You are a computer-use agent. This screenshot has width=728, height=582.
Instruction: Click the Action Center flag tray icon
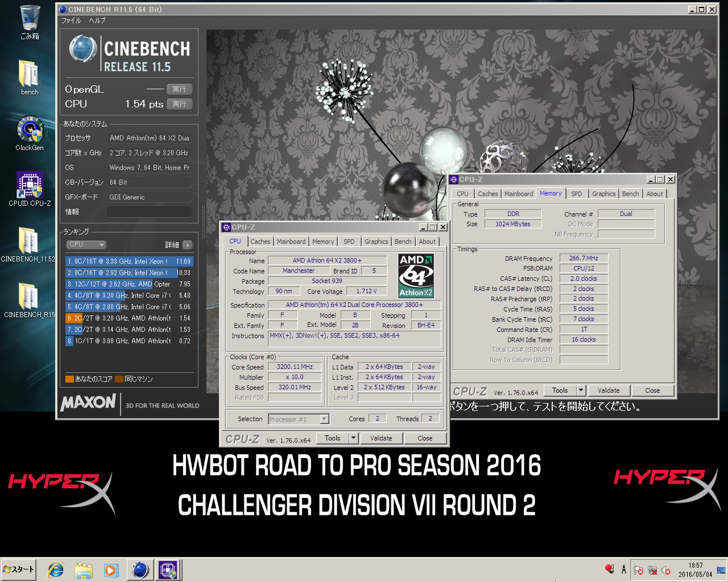(x=638, y=570)
